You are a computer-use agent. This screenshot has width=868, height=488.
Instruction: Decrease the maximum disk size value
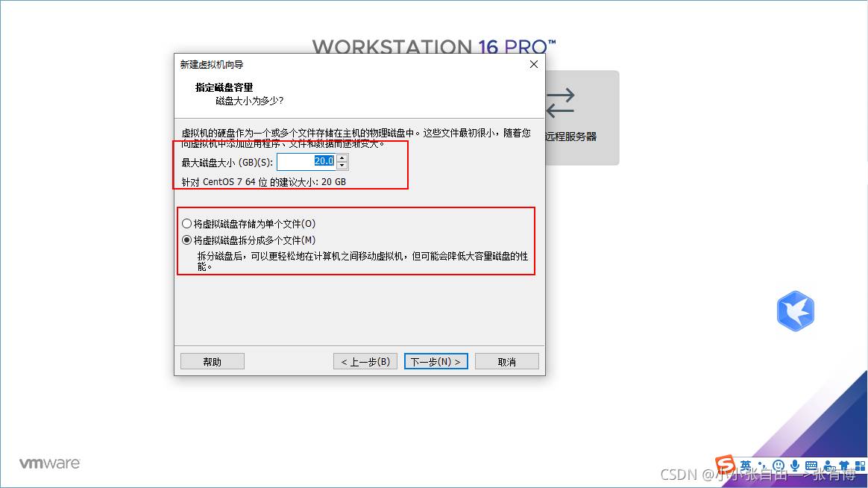342,166
